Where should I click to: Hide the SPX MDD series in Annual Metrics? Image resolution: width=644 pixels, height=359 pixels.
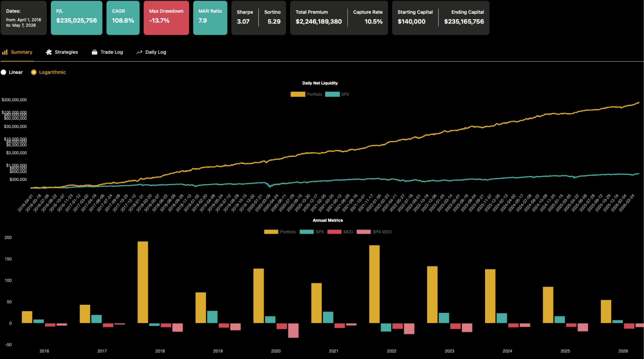click(374, 232)
